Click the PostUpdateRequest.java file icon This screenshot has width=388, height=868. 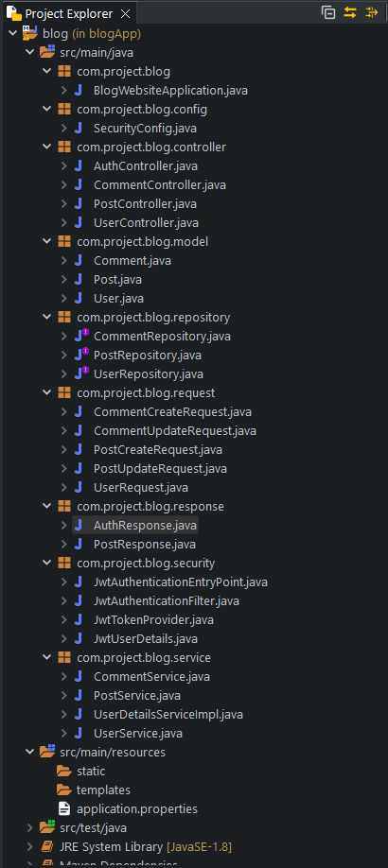[x=79, y=468]
